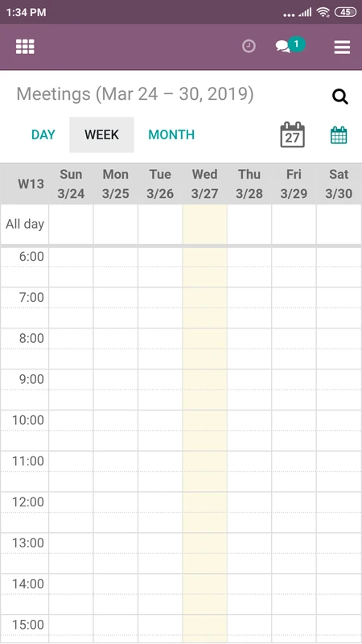Screen dimensions: 362x644
Task: Switch to MONTH view
Action: tap(171, 134)
